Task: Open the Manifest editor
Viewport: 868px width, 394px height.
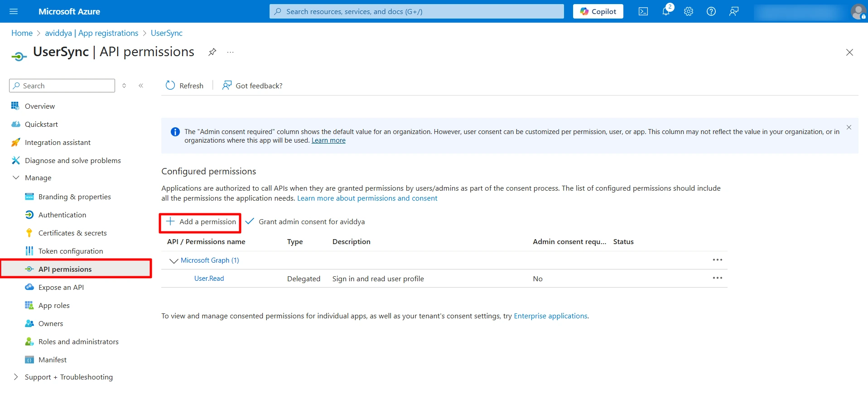Action: 53,360
